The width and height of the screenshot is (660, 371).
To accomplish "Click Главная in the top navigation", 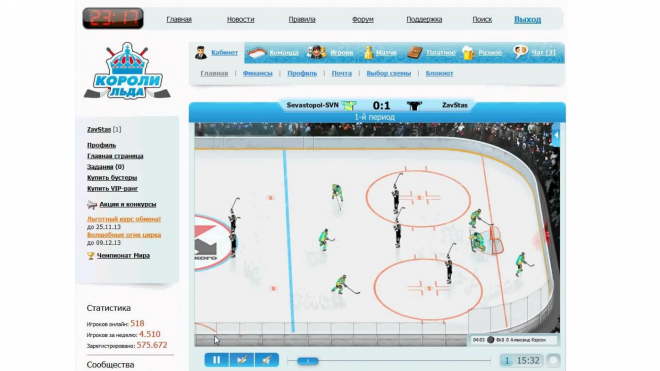I will [x=179, y=19].
